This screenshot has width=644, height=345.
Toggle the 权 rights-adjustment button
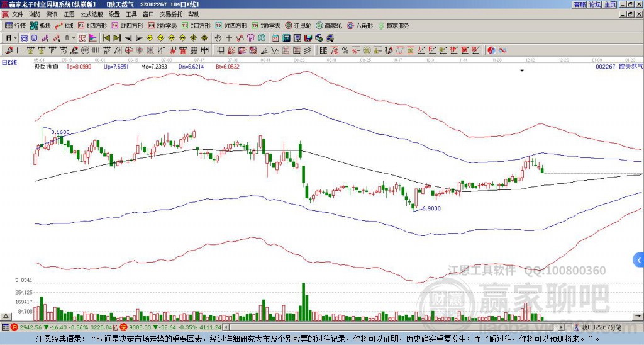coord(82,38)
